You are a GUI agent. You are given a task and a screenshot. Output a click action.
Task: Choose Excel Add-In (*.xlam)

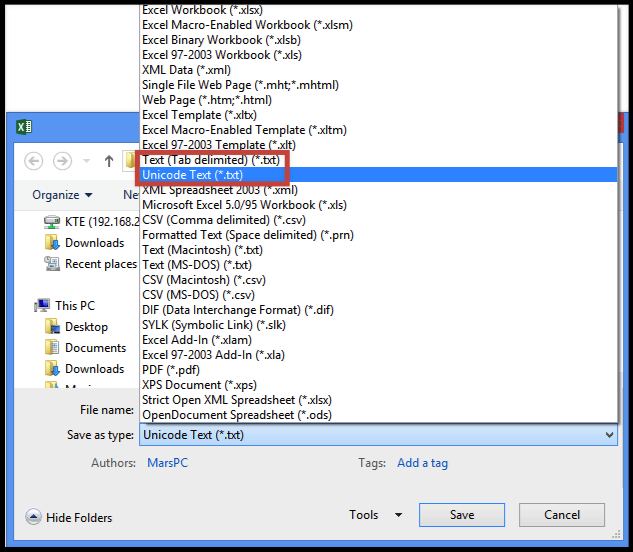[x=379, y=340]
